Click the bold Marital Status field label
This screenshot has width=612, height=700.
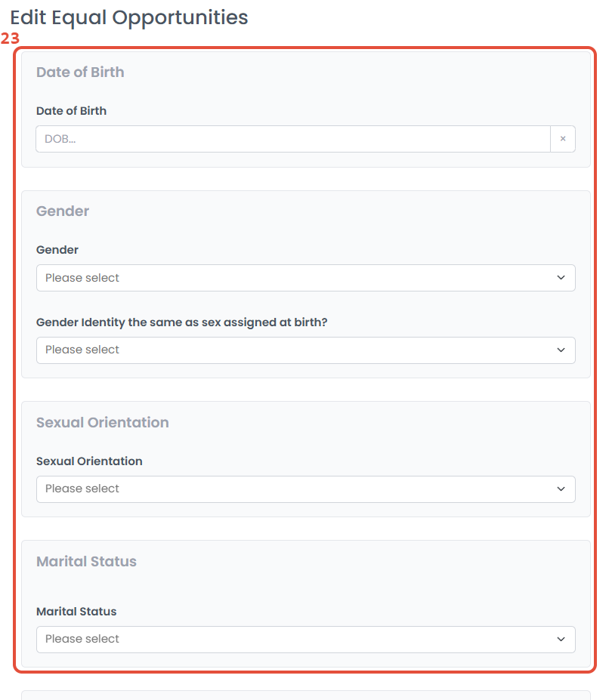pos(76,612)
